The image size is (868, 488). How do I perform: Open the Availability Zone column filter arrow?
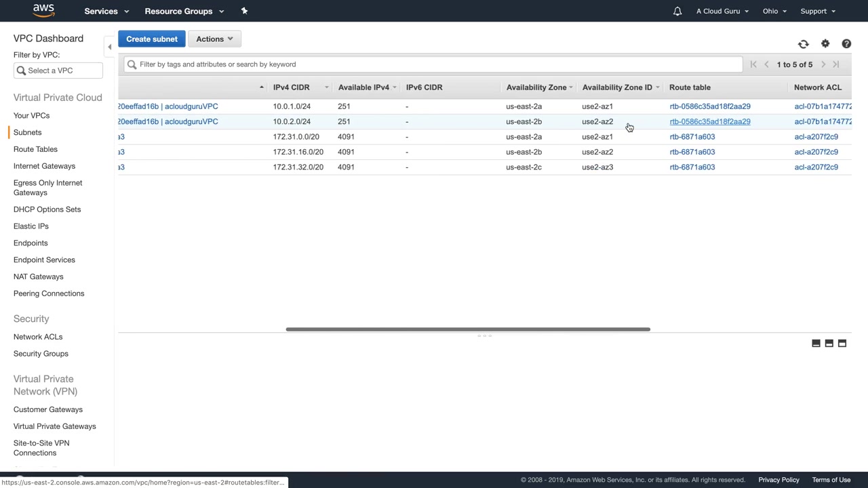pyautogui.click(x=571, y=87)
